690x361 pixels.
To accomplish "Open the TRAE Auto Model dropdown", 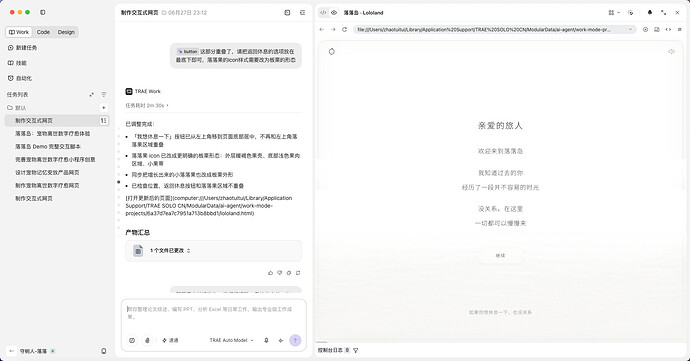I will (231, 340).
